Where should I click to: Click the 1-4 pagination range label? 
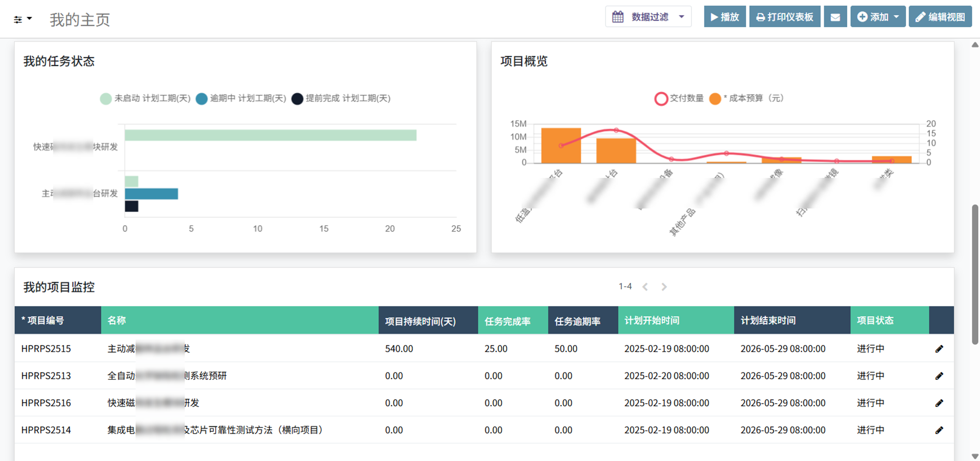click(625, 286)
